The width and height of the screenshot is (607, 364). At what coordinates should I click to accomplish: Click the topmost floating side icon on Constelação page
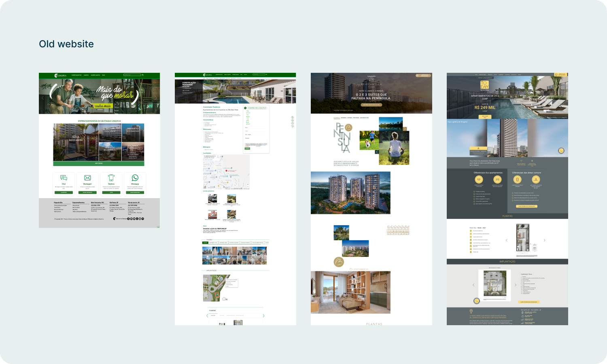(x=293, y=117)
